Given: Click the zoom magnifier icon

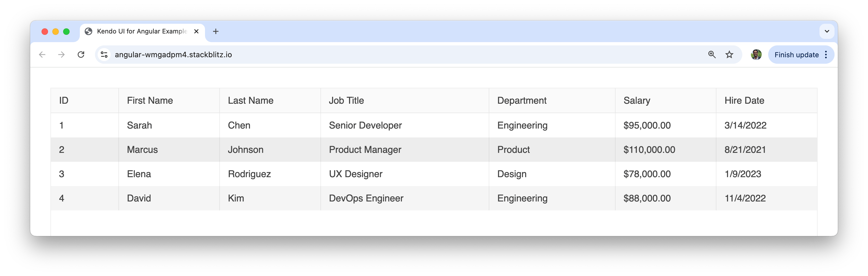Looking at the screenshot, I should pyautogui.click(x=712, y=55).
